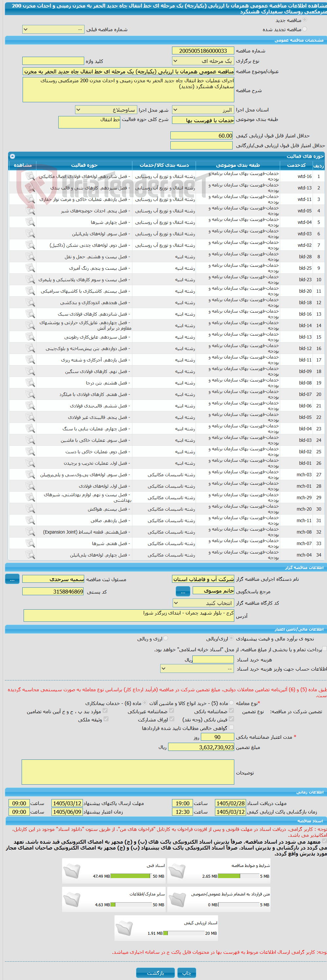The width and height of the screenshot is (327, 980).
Task: Open view icon for row wtd-11
Action: pos(30,199)
